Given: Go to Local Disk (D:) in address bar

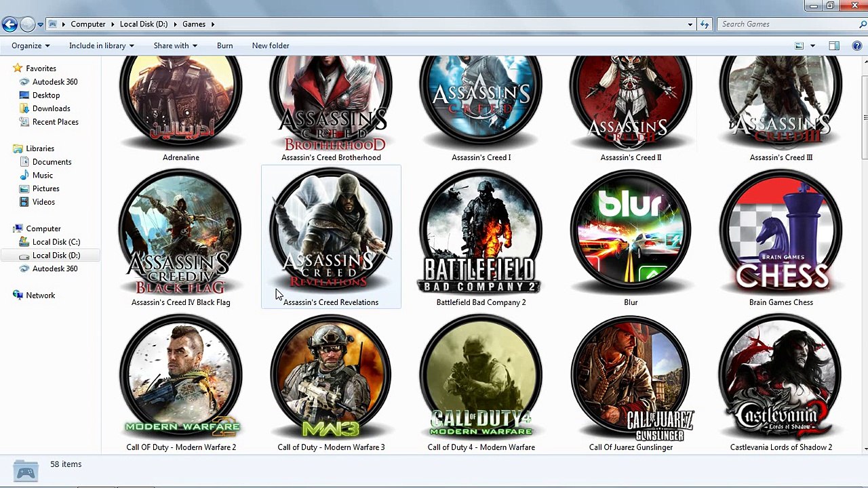Looking at the screenshot, I should coord(144,24).
